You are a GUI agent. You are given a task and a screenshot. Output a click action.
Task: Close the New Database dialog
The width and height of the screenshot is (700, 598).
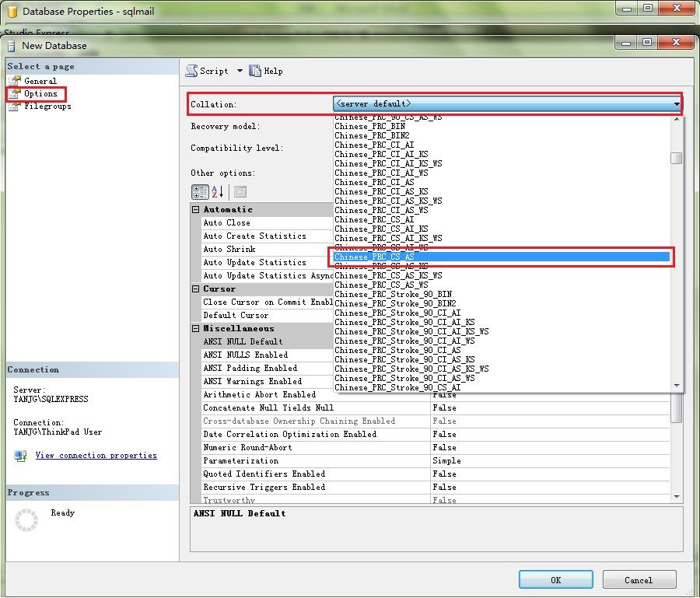(x=677, y=43)
